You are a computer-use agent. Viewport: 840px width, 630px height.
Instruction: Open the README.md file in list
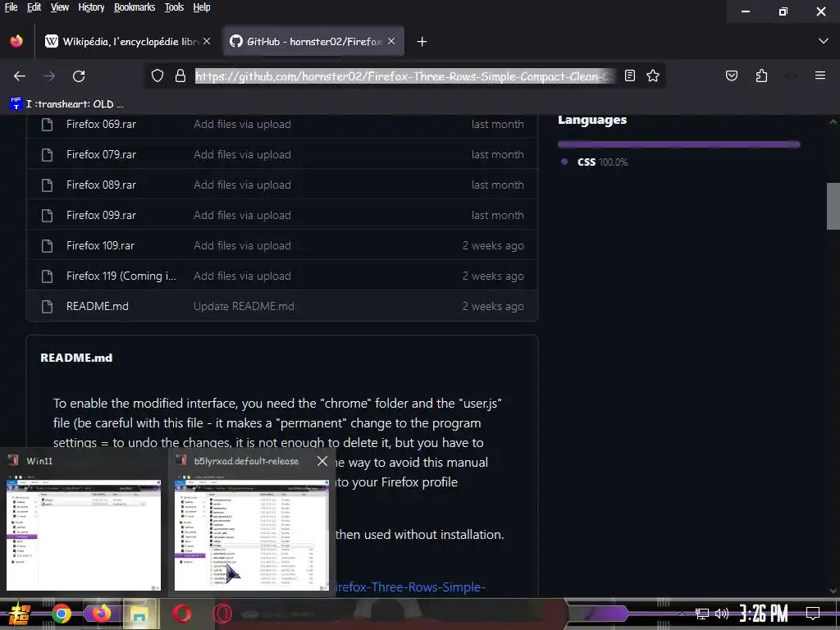pos(97,306)
